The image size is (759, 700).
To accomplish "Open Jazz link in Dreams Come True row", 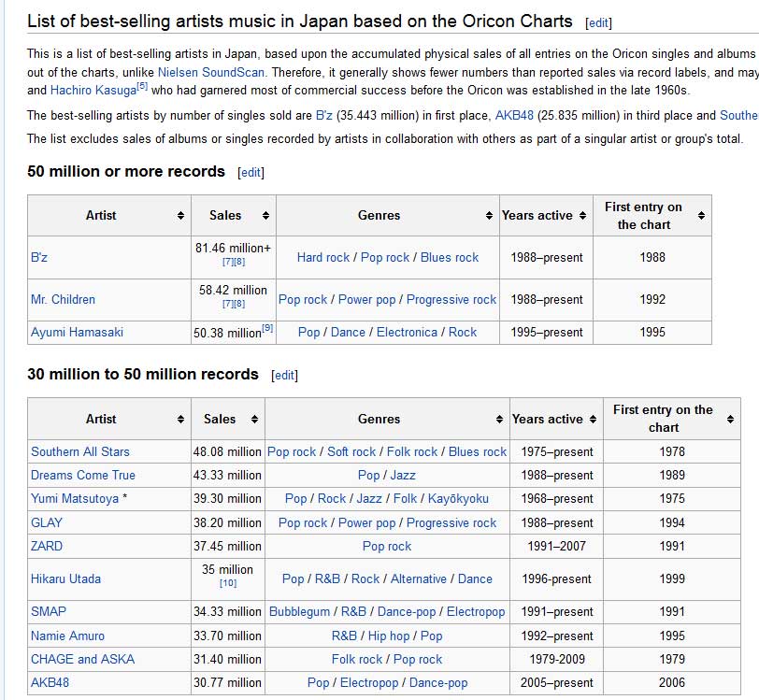I will coord(403,475).
